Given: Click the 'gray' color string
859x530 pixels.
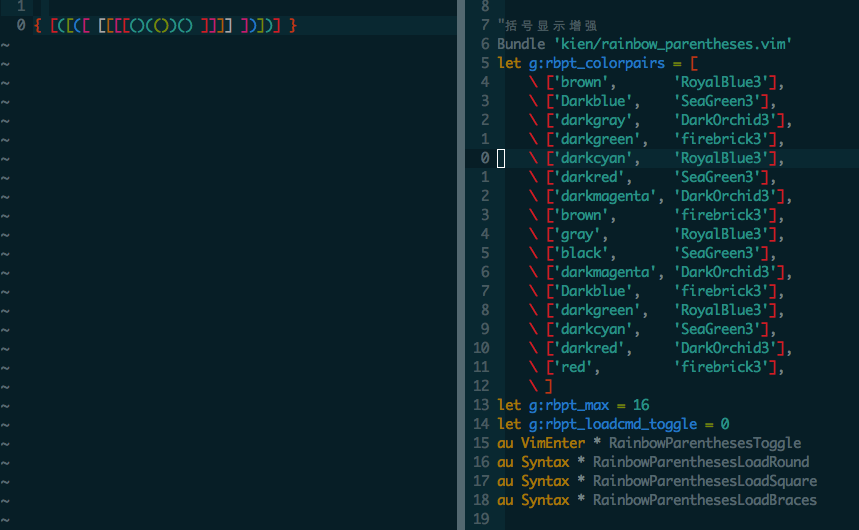Looking at the screenshot, I should [577, 234].
